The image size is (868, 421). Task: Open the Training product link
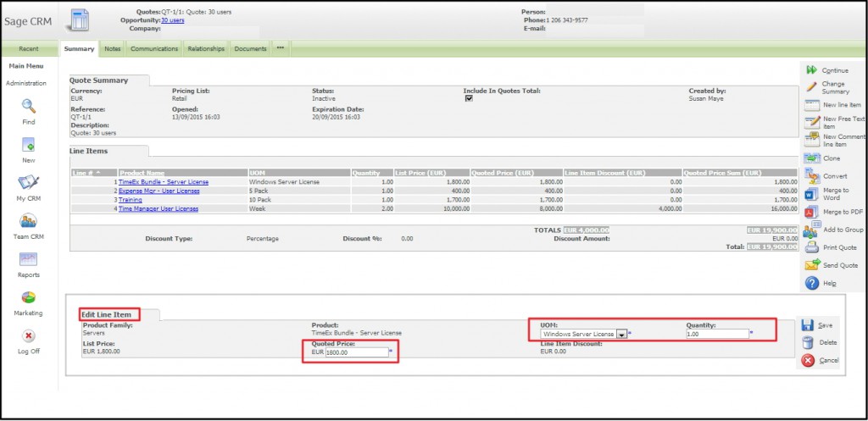coord(130,200)
